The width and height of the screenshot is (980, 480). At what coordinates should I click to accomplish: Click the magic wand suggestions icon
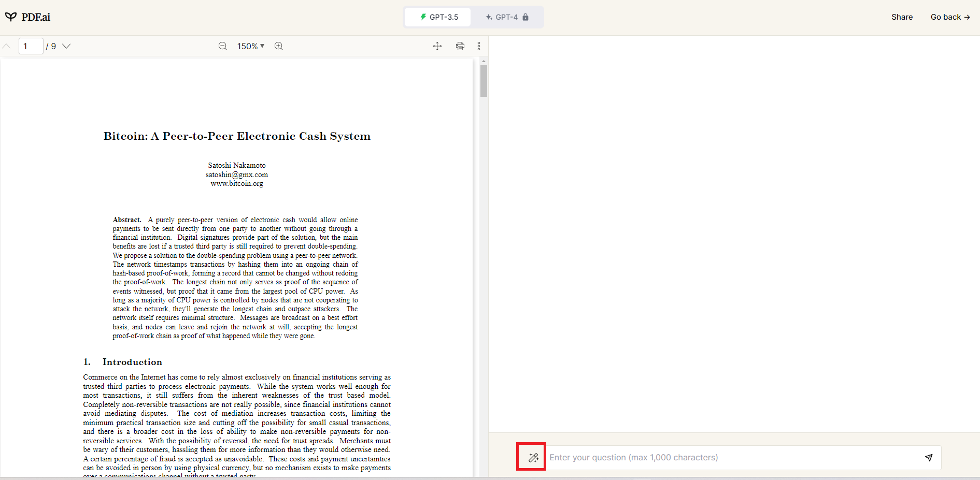pos(533,457)
